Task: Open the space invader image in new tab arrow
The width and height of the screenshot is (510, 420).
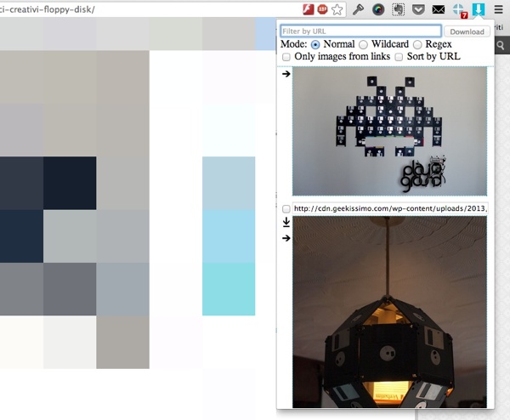Action: [x=286, y=74]
